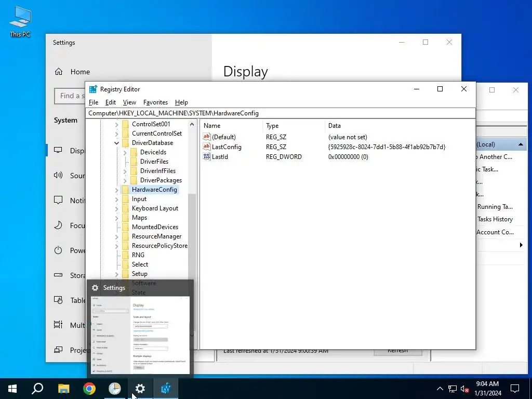The image size is (532, 399).
Task: Expand the CurrentControlSet key
Action: pyautogui.click(x=117, y=134)
